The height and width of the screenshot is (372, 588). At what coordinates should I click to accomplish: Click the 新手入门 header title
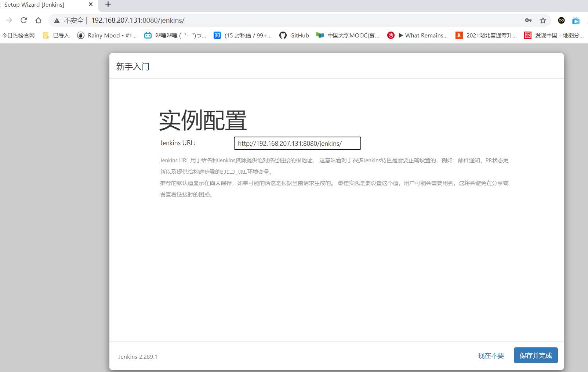[x=133, y=66]
